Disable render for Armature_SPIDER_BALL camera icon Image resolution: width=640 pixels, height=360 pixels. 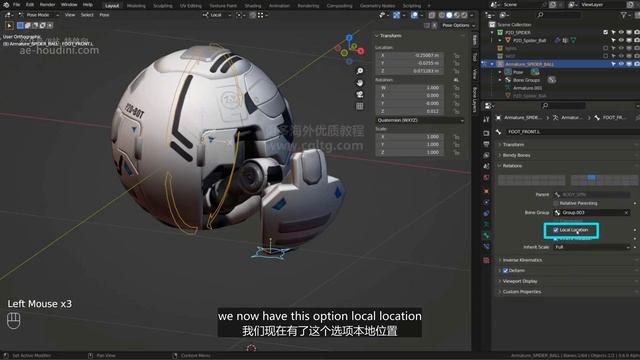click(x=636, y=64)
